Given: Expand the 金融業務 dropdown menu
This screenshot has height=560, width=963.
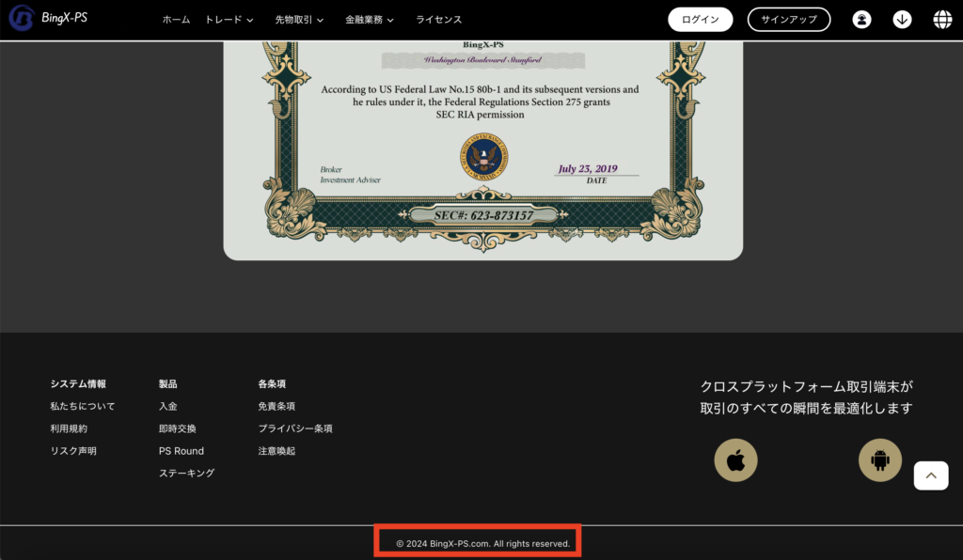Looking at the screenshot, I should 369,20.
